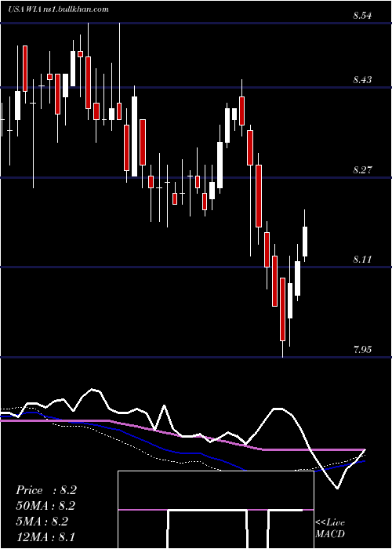Click the '12MA : 8.1' readout
The width and height of the screenshot is (392, 549).
coord(45,536)
